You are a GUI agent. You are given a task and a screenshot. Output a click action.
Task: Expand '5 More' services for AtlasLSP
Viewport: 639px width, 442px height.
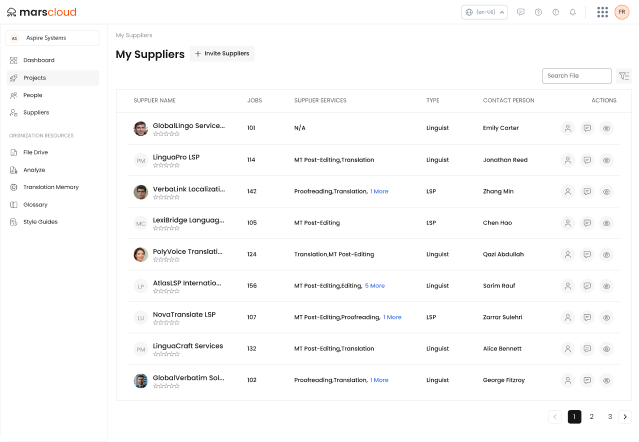pyautogui.click(x=375, y=286)
